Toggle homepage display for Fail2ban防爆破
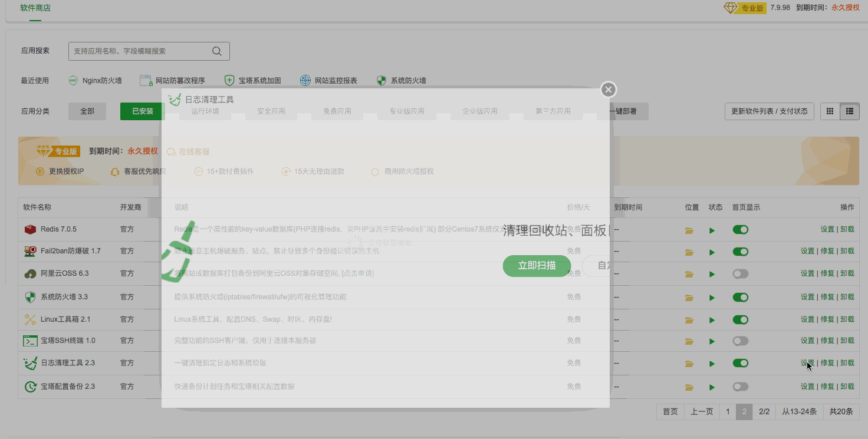 [x=740, y=251]
